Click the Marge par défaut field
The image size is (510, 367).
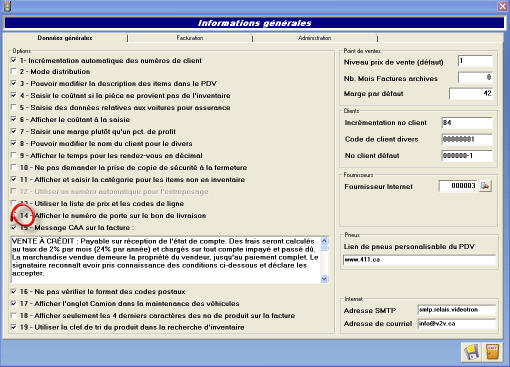pyautogui.click(x=471, y=93)
